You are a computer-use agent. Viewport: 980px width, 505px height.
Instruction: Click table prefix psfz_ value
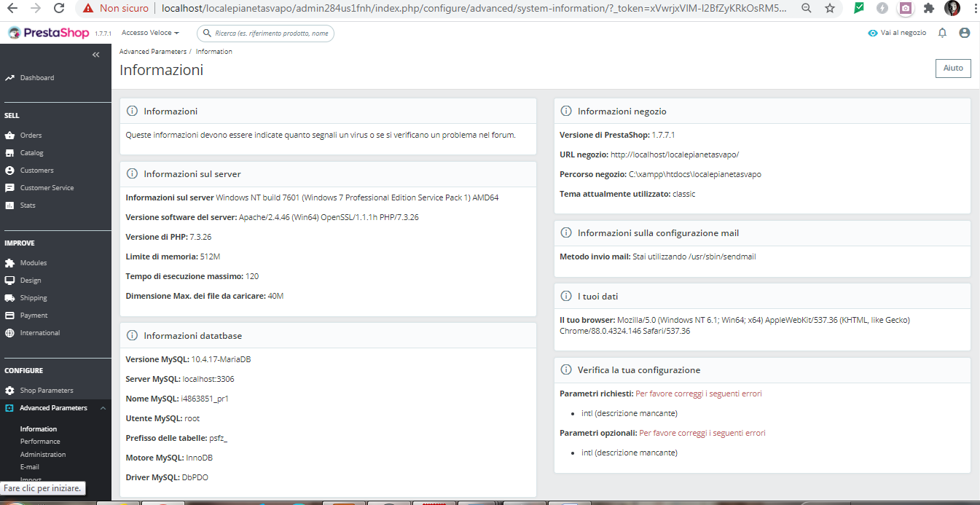tap(219, 438)
